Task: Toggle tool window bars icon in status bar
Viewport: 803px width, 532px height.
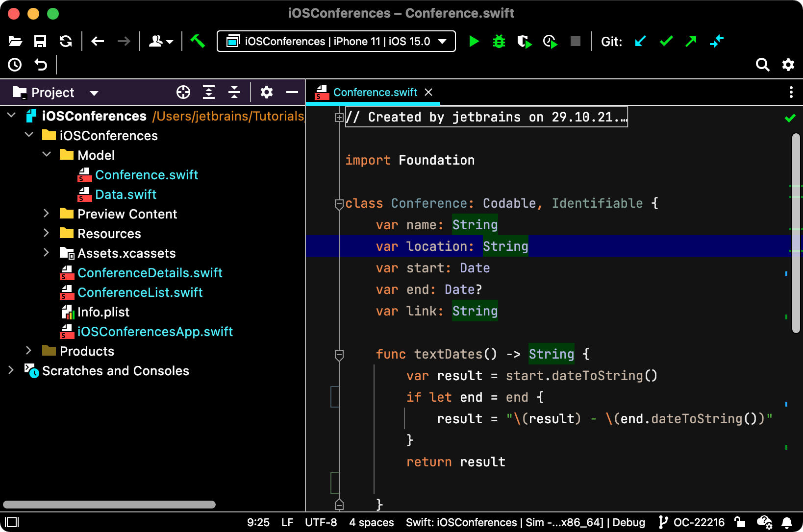Action: click(12, 522)
